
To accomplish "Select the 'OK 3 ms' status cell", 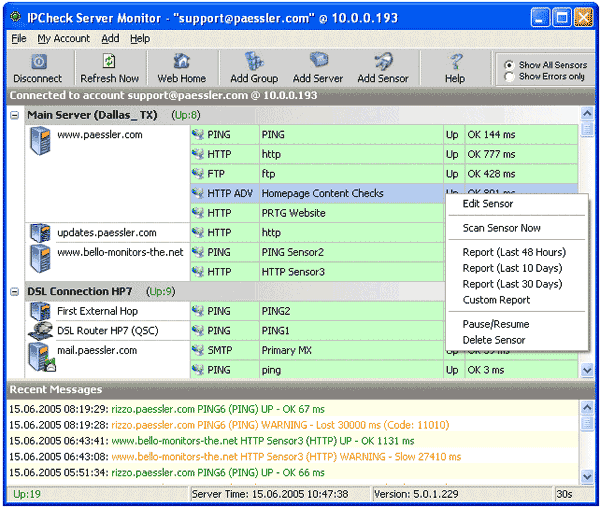I will pyautogui.click(x=521, y=370).
